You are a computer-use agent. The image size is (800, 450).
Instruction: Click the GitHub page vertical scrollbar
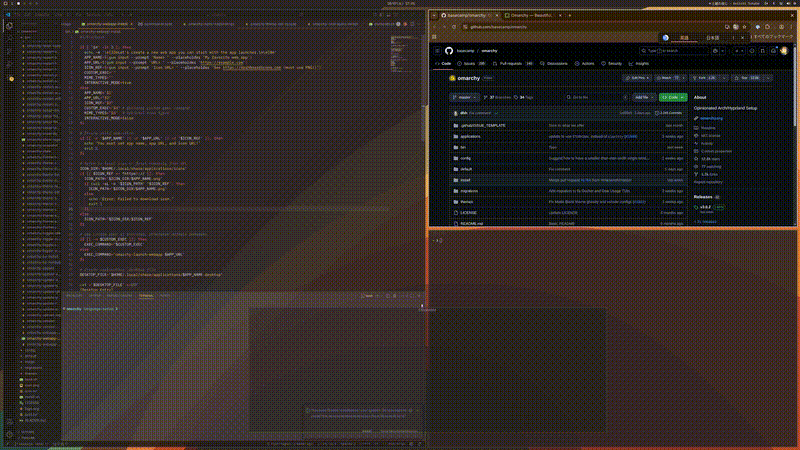[794, 84]
